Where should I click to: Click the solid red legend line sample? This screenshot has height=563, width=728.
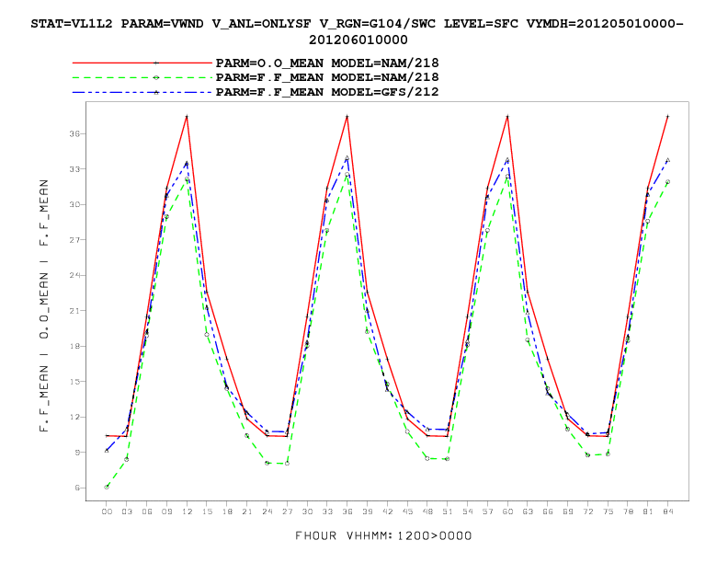pyautogui.click(x=142, y=63)
